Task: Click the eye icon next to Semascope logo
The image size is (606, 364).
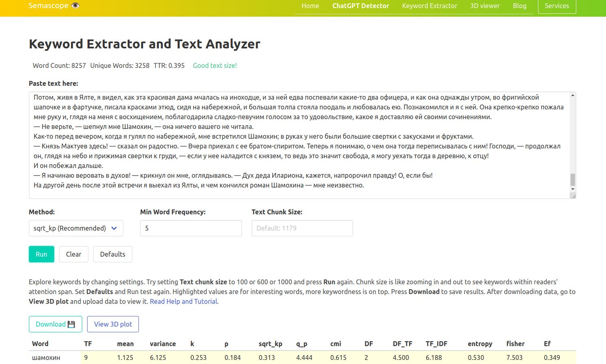Action: pyautogui.click(x=75, y=5)
